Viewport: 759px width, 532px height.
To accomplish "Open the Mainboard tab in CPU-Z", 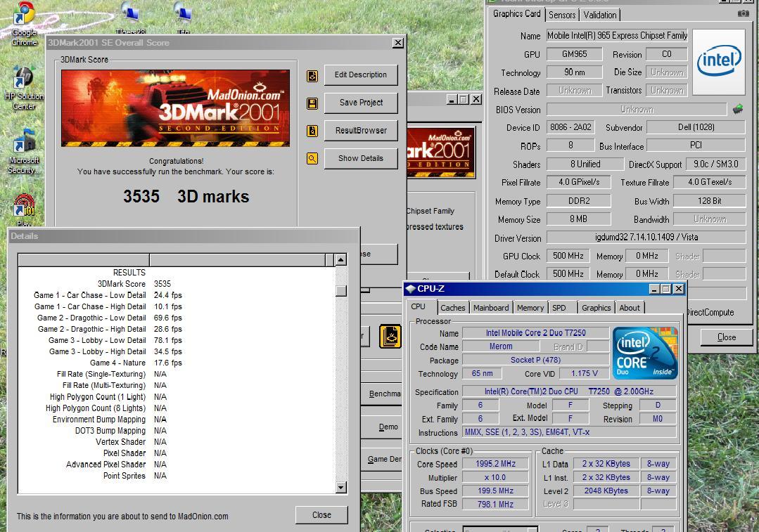I will point(491,308).
